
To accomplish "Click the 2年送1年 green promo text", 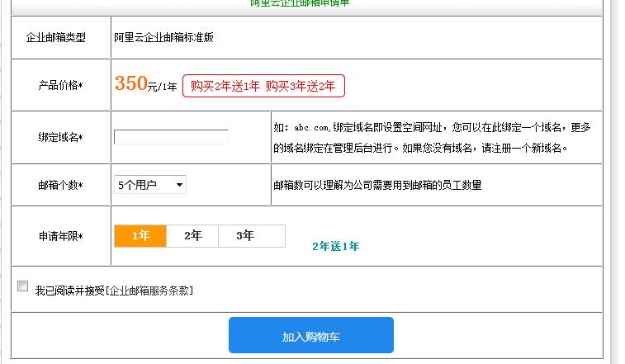I will pyautogui.click(x=336, y=247).
